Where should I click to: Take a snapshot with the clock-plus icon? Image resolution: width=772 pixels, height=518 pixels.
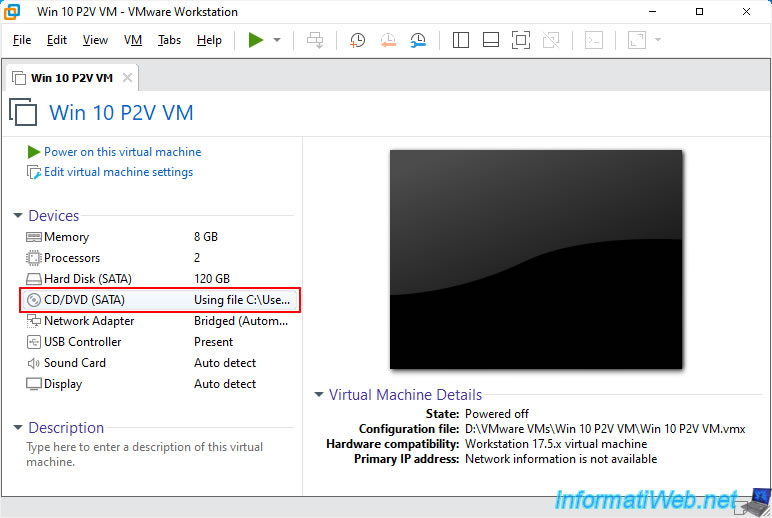click(357, 40)
